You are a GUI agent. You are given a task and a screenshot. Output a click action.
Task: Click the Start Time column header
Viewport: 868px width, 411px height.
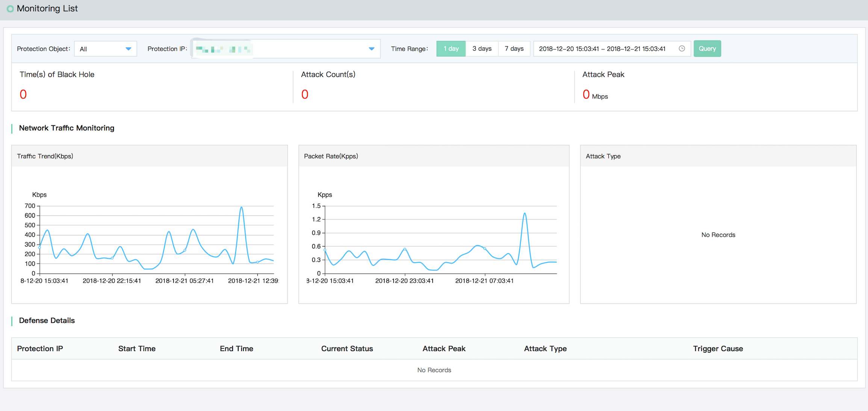click(137, 349)
